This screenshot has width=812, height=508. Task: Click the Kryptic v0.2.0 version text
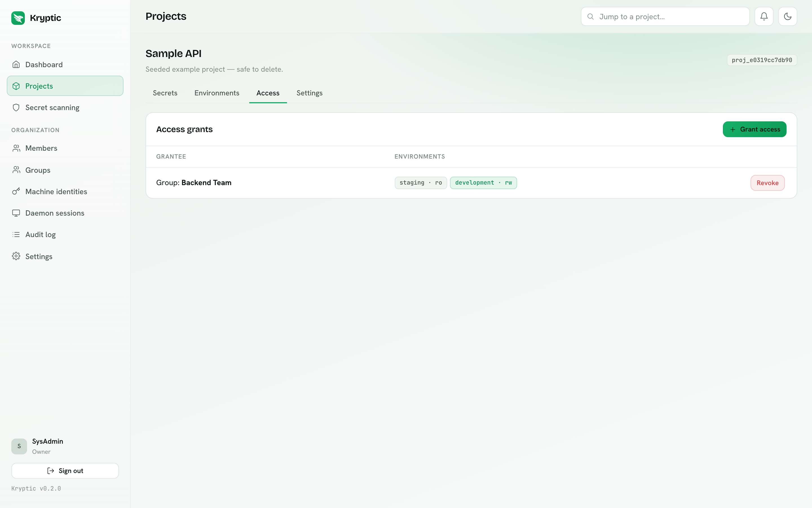pyautogui.click(x=36, y=489)
